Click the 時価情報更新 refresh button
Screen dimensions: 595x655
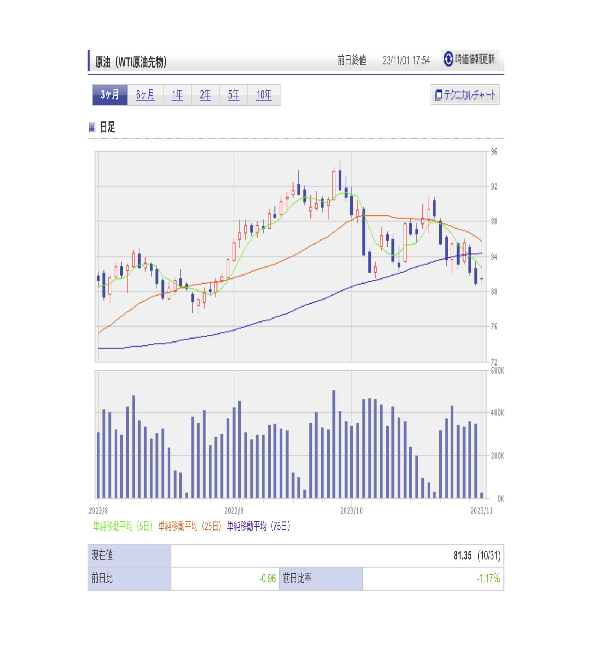click(x=470, y=59)
